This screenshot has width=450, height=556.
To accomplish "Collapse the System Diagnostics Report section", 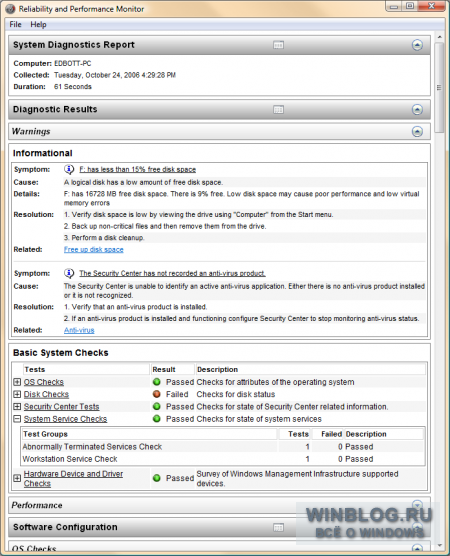I will (x=417, y=45).
